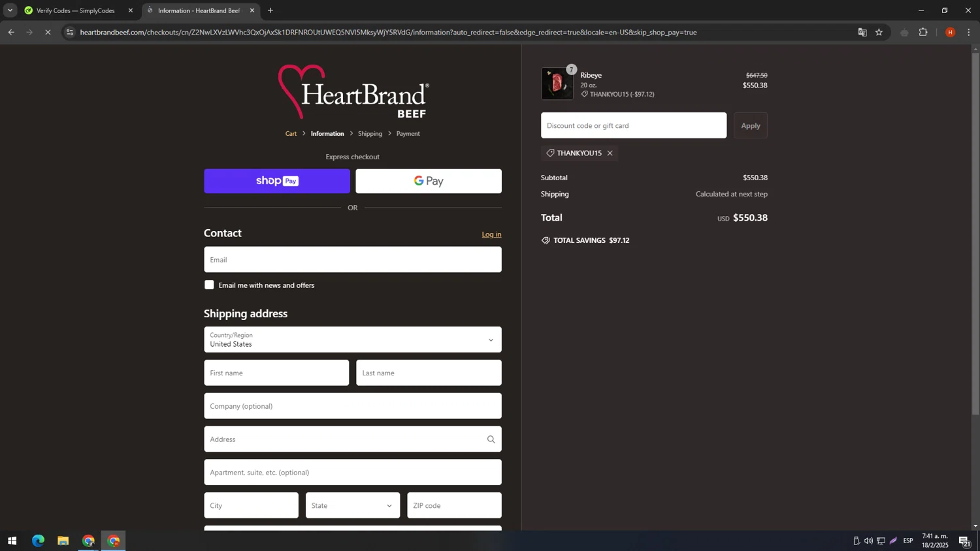Open Chrome profile avatar H
The height and width of the screenshot is (551, 980).
click(950, 32)
